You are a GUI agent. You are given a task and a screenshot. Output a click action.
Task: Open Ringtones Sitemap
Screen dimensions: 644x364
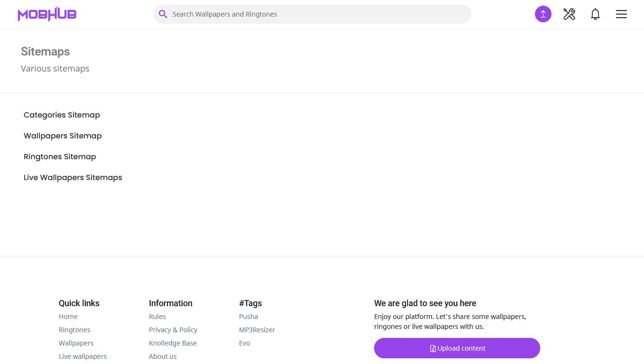tap(60, 156)
